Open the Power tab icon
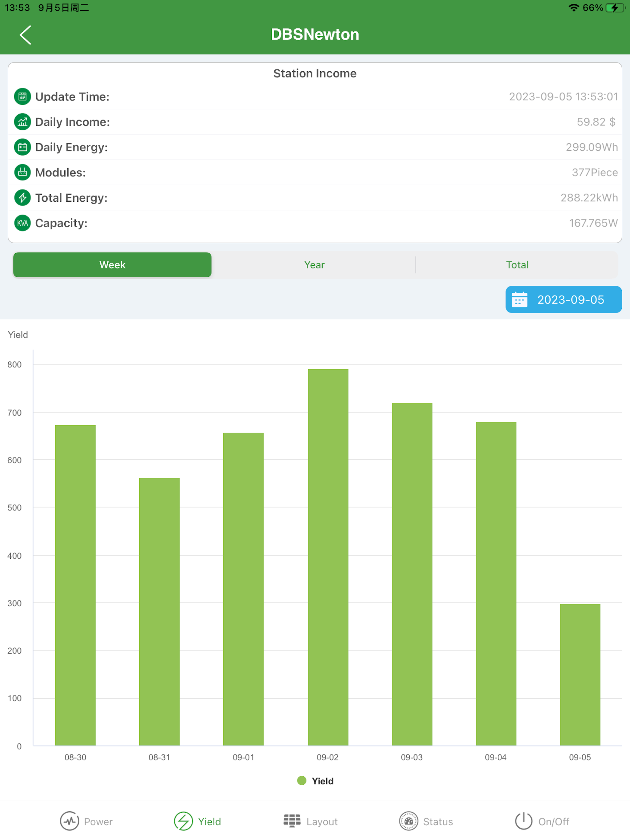This screenshot has height=840, width=630. (x=70, y=821)
